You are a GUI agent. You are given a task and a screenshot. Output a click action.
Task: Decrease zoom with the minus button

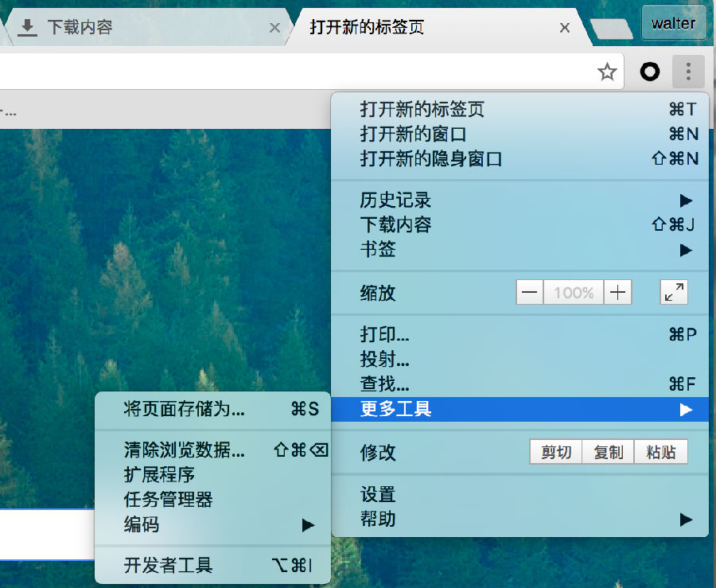530,292
